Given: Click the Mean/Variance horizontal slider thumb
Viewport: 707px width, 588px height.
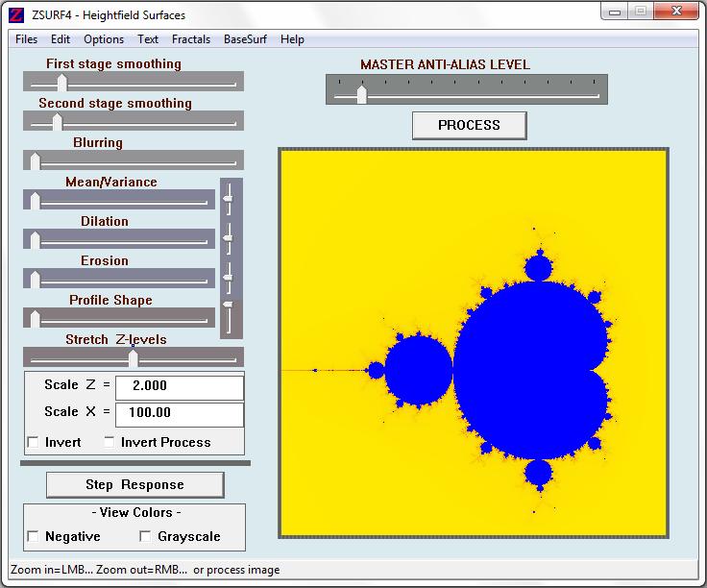Looking at the screenshot, I should click(35, 201).
